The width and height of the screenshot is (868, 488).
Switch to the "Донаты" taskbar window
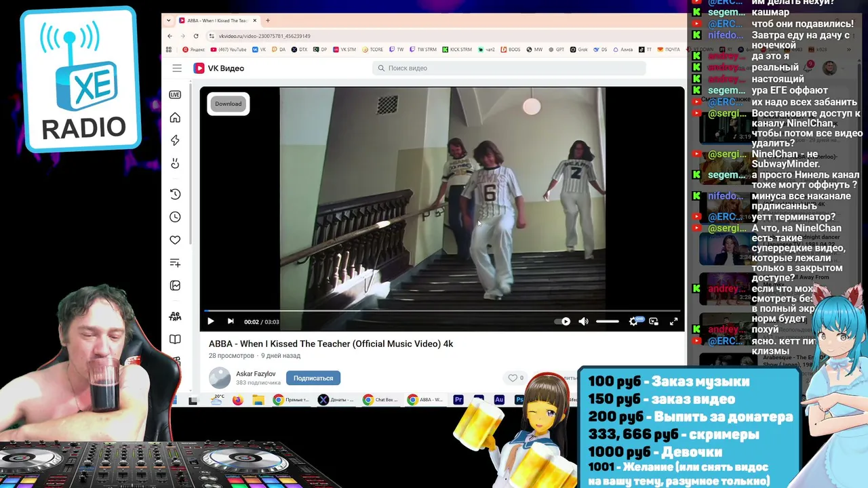click(336, 400)
